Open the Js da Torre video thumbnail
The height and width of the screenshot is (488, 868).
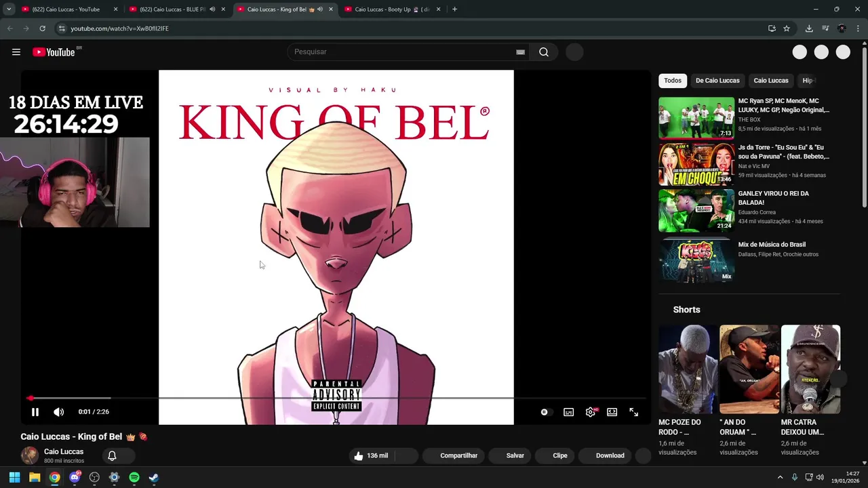tap(696, 165)
